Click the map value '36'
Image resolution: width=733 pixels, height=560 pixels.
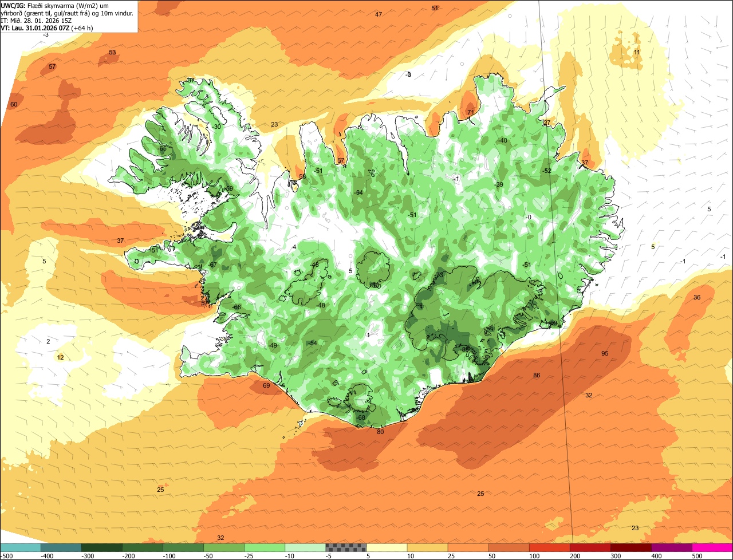point(697,297)
